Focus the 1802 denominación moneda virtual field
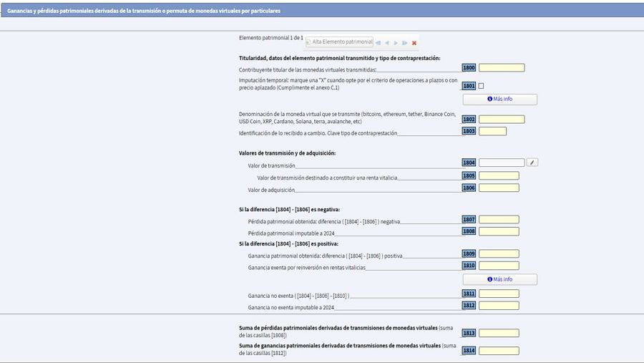Viewport: 644px width, 363px height. pyautogui.click(x=502, y=120)
